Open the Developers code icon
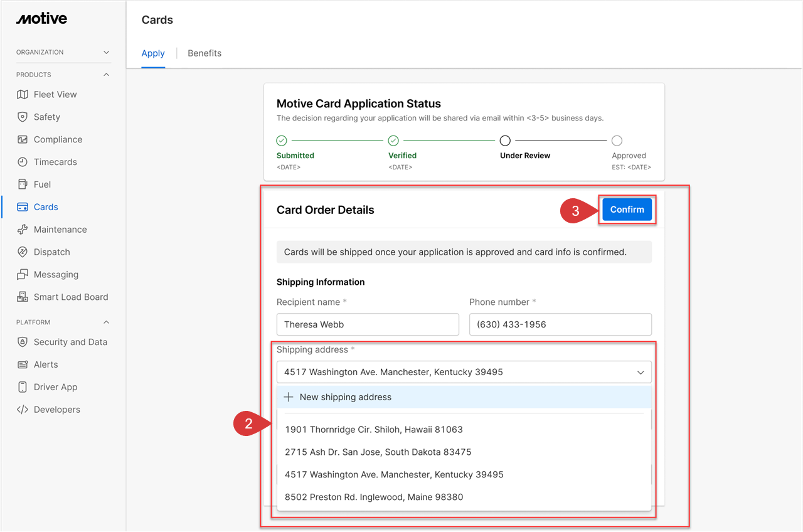 click(x=23, y=410)
